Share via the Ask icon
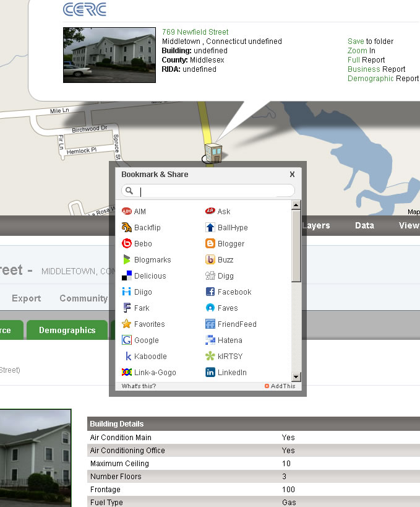The height and width of the screenshot is (507, 420). (x=210, y=211)
